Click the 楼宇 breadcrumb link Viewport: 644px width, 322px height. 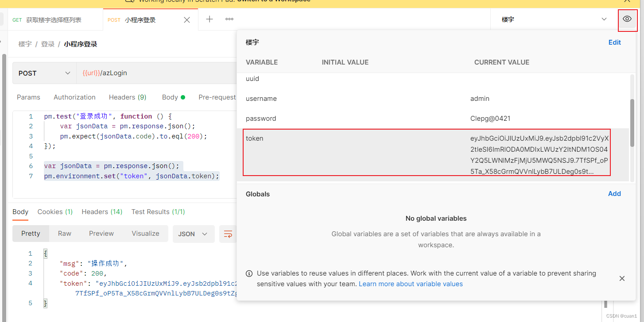click(x=25, y=44)
